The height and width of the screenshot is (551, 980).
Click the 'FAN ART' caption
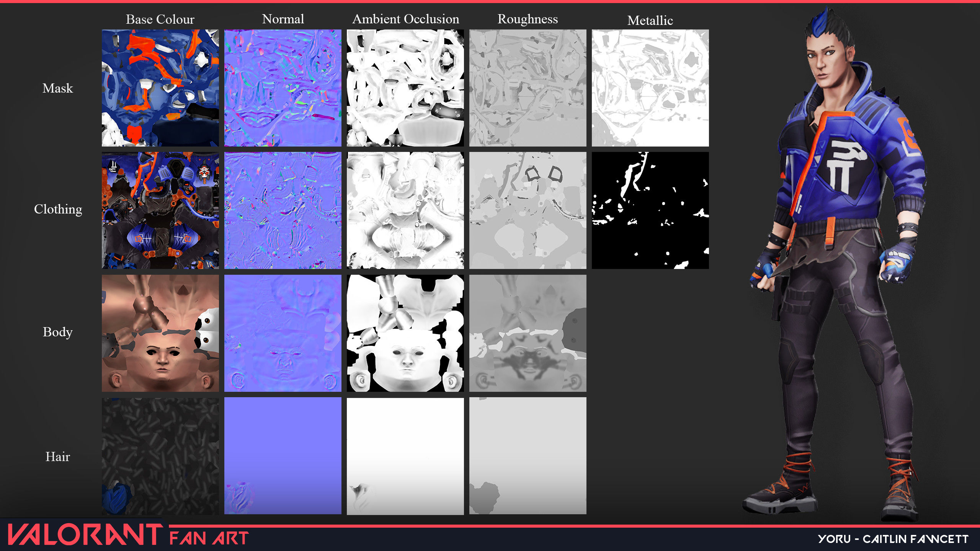click(209, 538)
